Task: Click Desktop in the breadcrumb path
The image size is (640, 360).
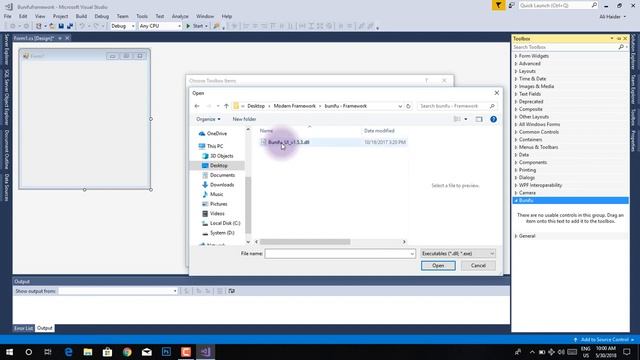Action: click(x=256, y=106)
